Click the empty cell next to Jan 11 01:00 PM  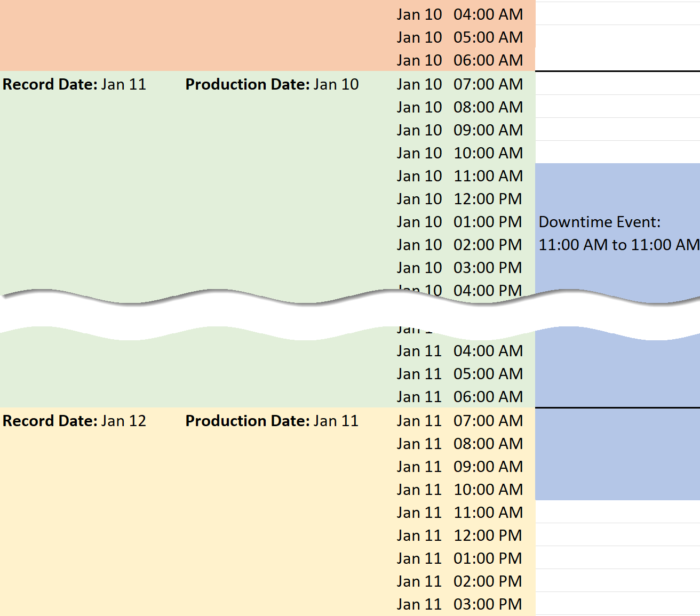pyautogui.click(x=617, y=558)
